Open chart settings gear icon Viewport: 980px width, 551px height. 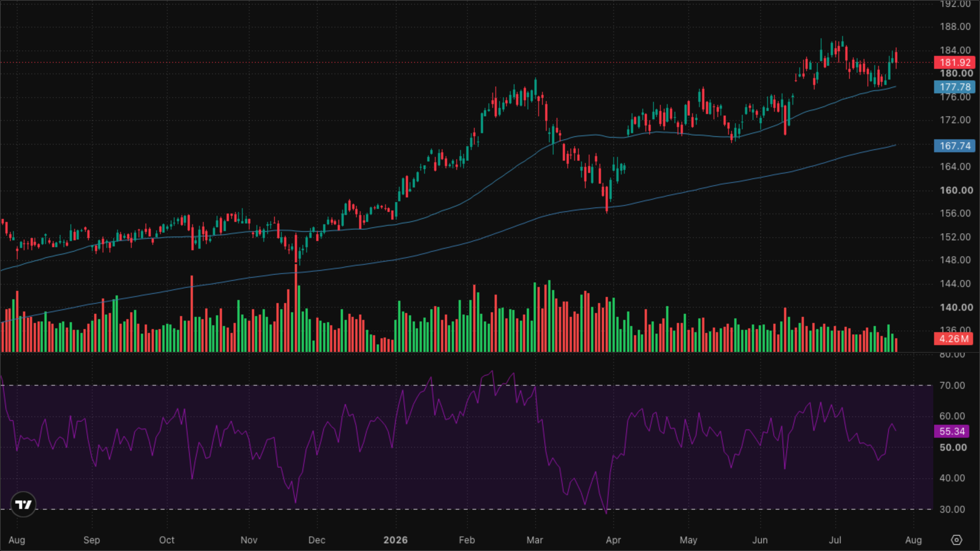tap(956, 540)
